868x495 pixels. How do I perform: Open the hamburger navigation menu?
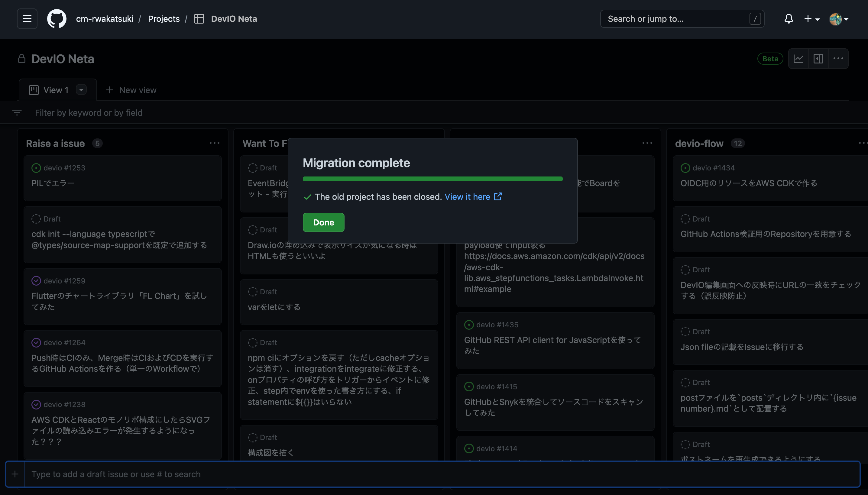[27, 19]
